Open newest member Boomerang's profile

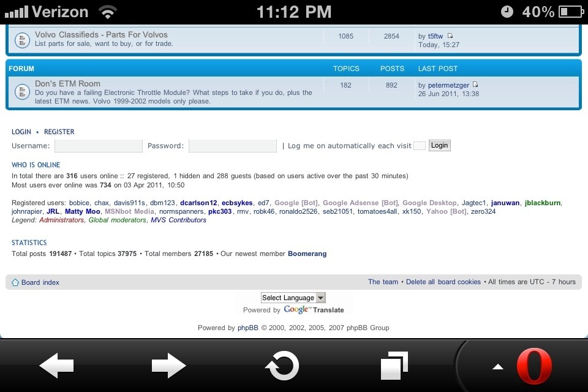point(307,254)
